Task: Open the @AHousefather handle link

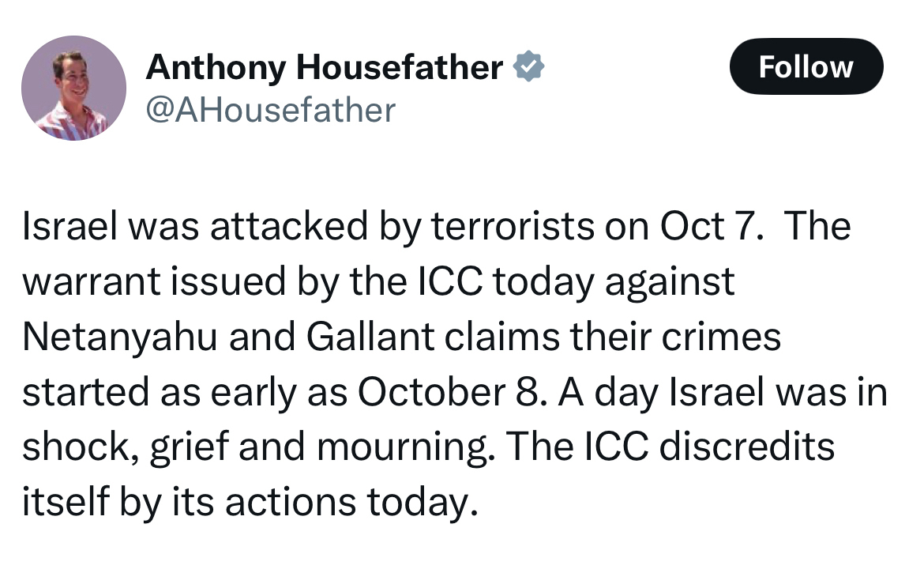Action: click(270, 110)
